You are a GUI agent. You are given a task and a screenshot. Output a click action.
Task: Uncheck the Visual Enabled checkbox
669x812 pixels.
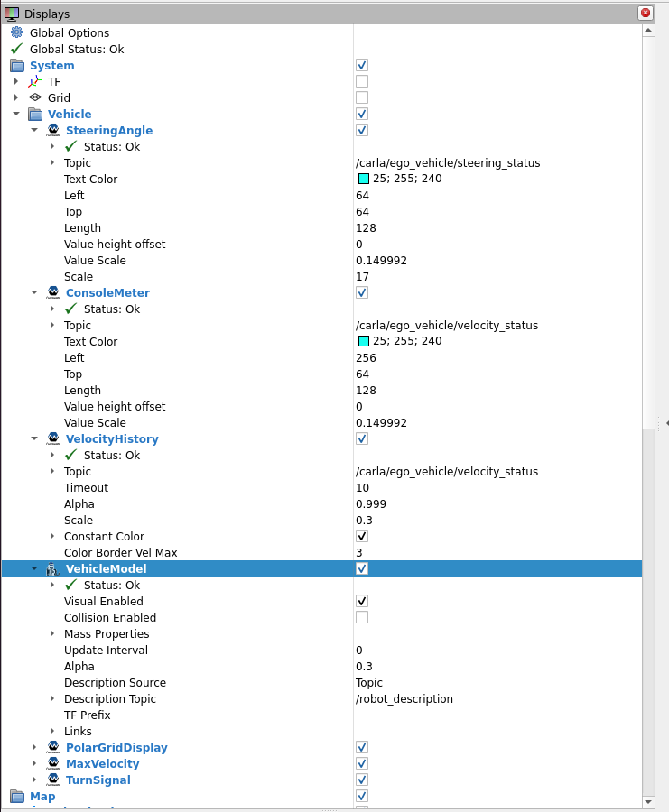(362, 601)
